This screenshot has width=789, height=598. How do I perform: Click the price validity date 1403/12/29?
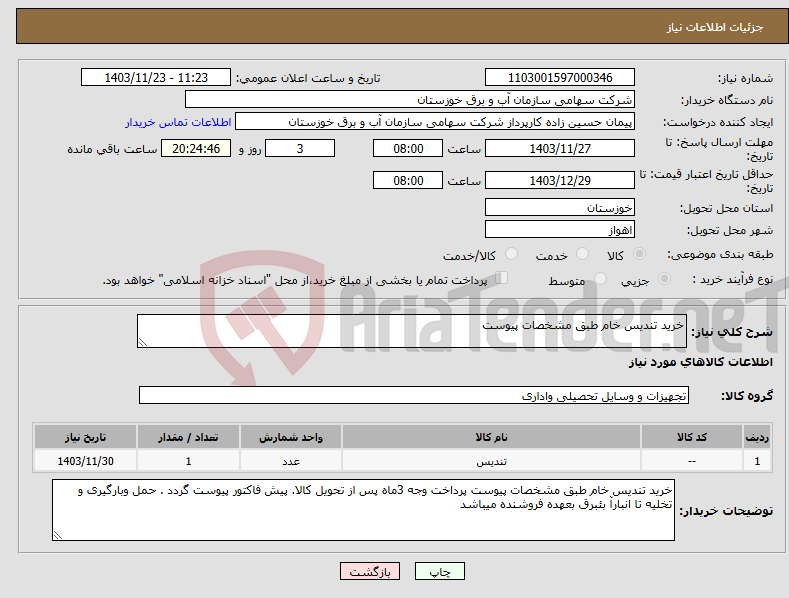coord(560,180)
